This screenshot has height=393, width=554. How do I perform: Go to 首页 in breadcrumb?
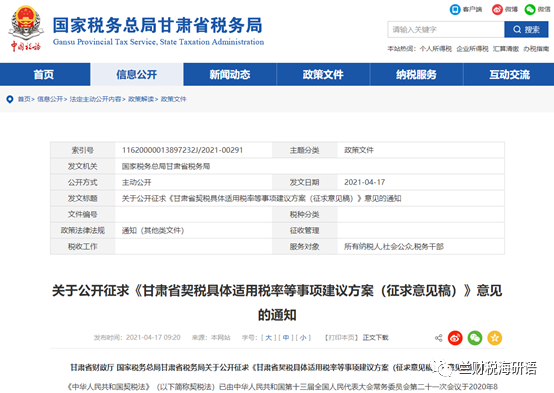coord(24,99)
